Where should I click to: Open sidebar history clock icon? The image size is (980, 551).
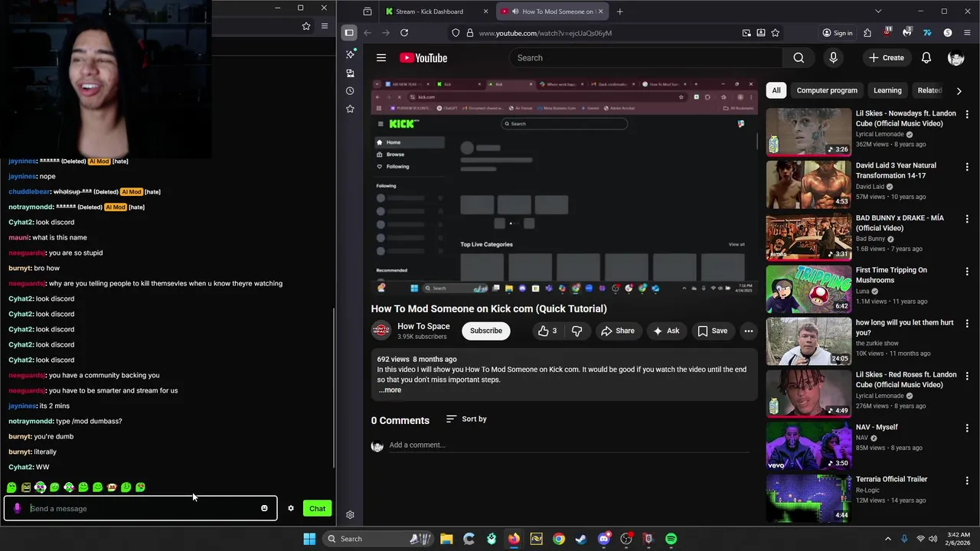coord(350,91)
